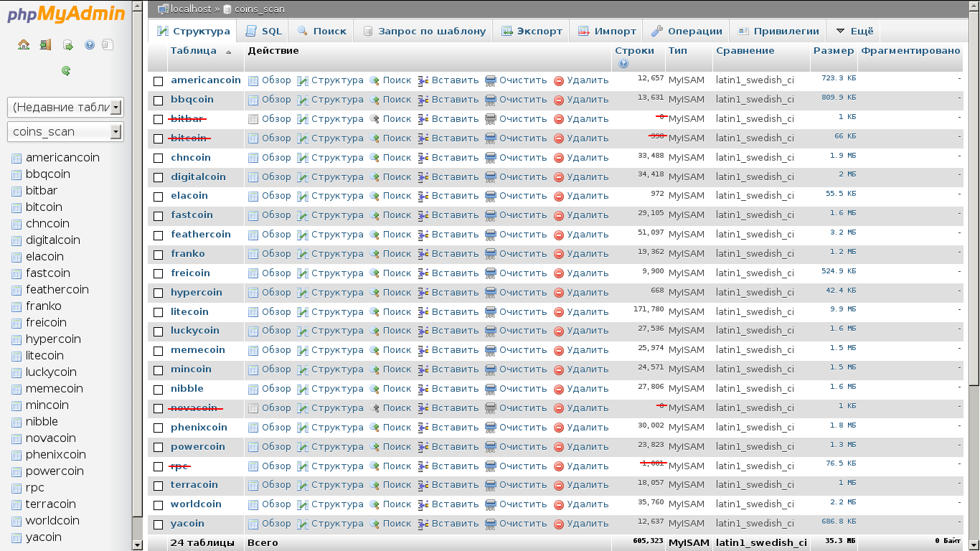980x551 pixels.
Task: Check the yacoin table checkbox
Action: click(159, 524)
